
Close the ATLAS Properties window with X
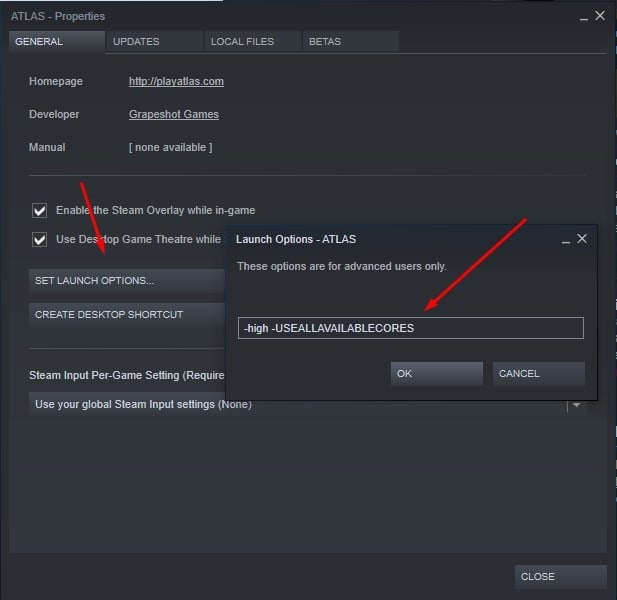600,16
